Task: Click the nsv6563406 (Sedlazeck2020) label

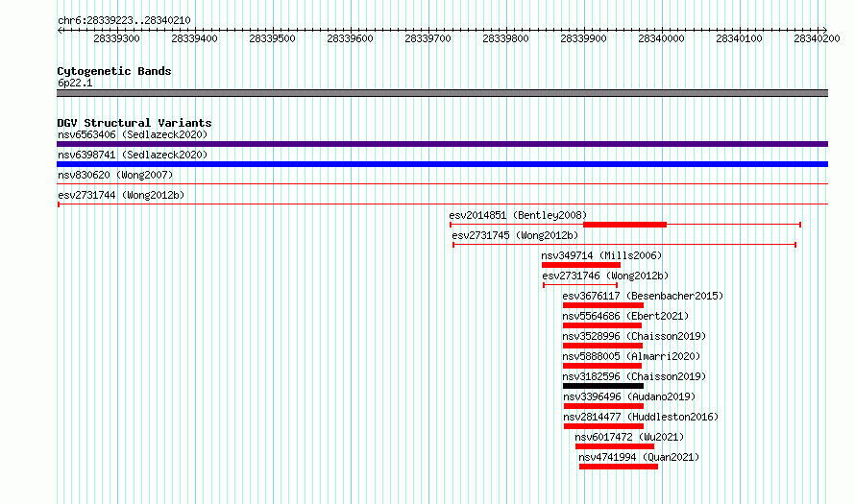Action: pos(133,134)
